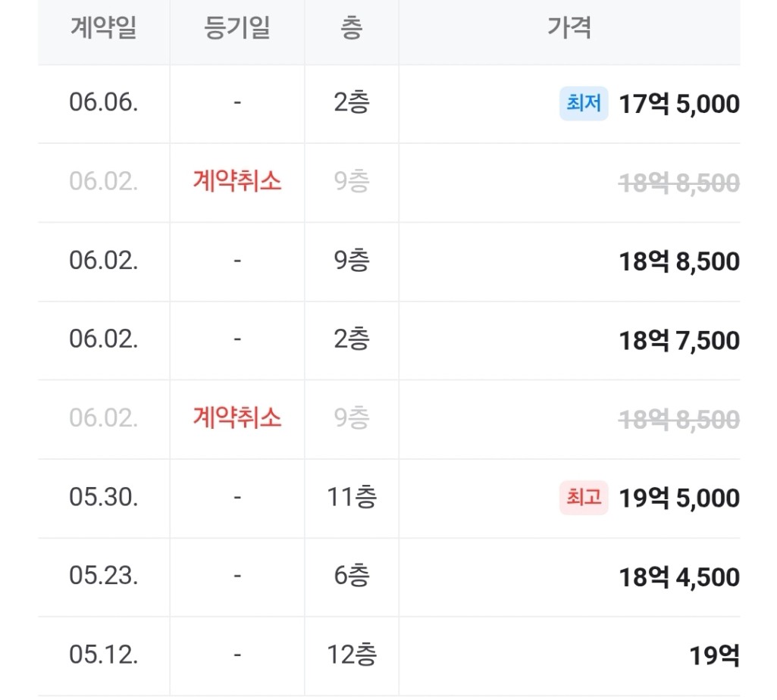
Task: Click the 최고 badge next to 19억 5,000
Action: (584, 498)
